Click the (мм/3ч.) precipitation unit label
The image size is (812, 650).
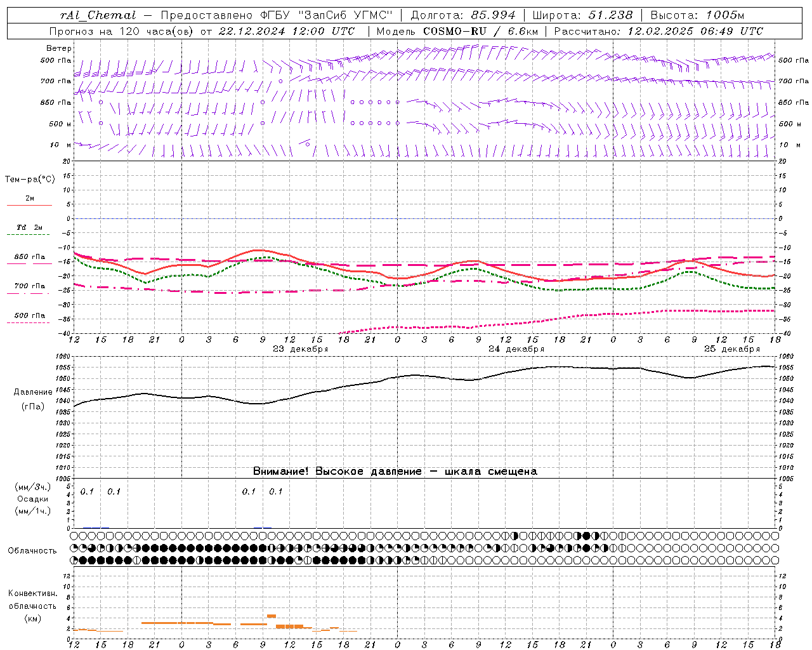click(x=33, y=487)
